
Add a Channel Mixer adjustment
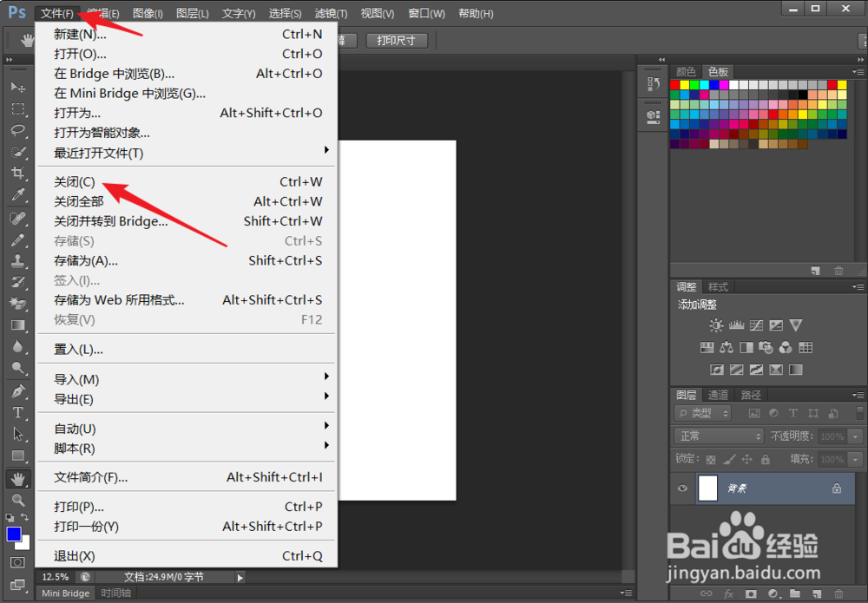(x=786, y=347)
